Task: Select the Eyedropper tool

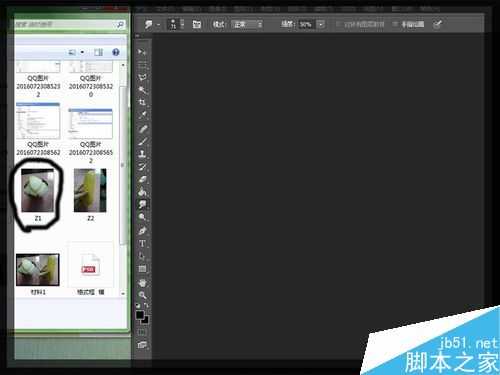Action: [x=142, y=115]
